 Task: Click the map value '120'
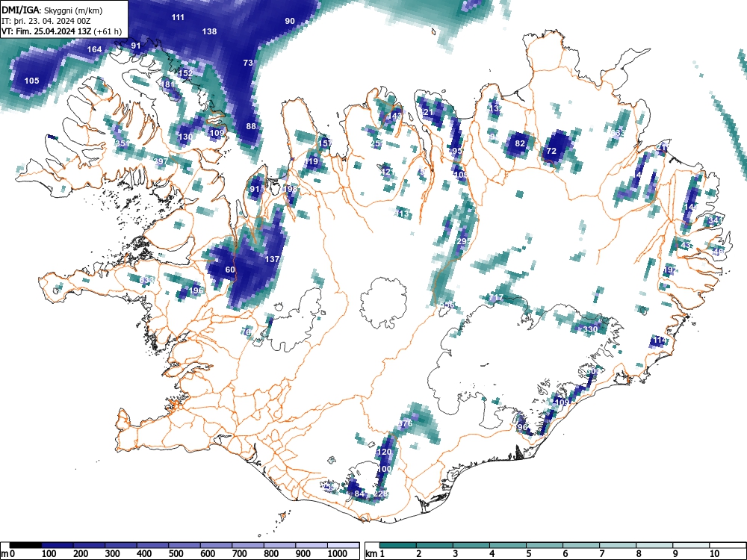tap(384, 452)
